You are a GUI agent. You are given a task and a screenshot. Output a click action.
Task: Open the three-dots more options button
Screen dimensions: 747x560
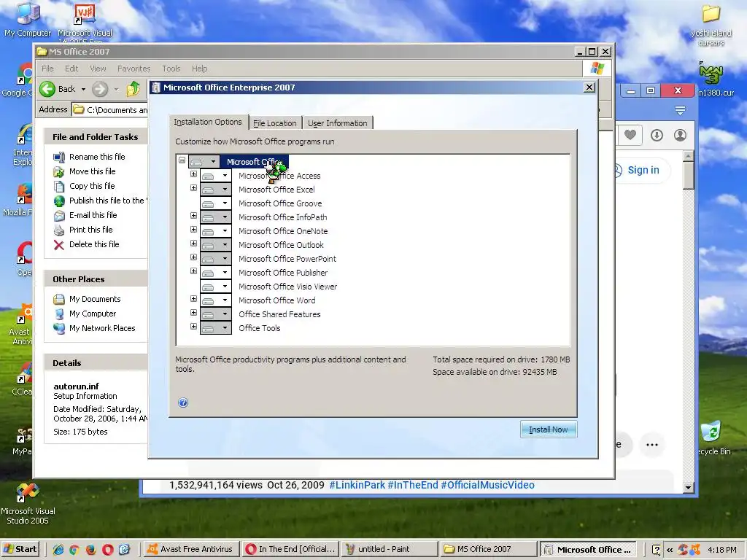click(651, 445)
